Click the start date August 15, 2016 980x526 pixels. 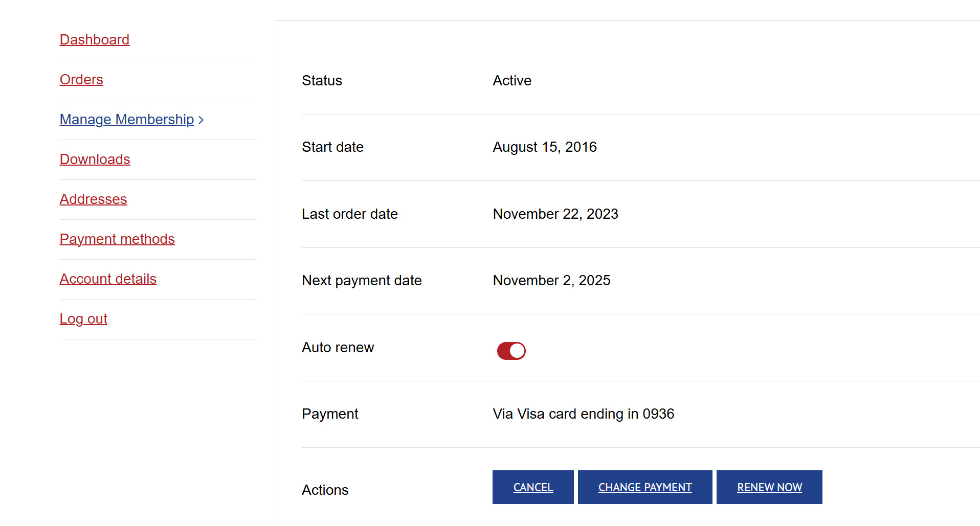coord(544,147)
